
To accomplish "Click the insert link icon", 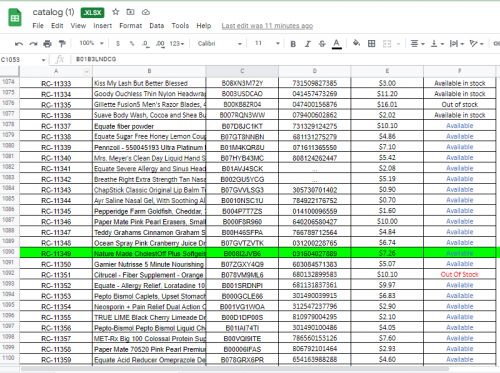I will point(496,44).
